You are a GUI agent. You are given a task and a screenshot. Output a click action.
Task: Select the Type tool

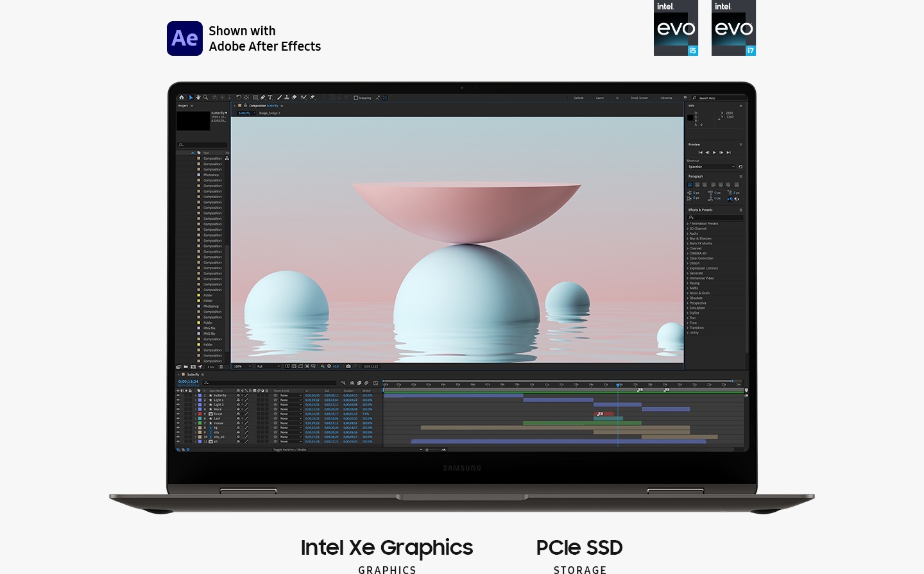[270, 97]
